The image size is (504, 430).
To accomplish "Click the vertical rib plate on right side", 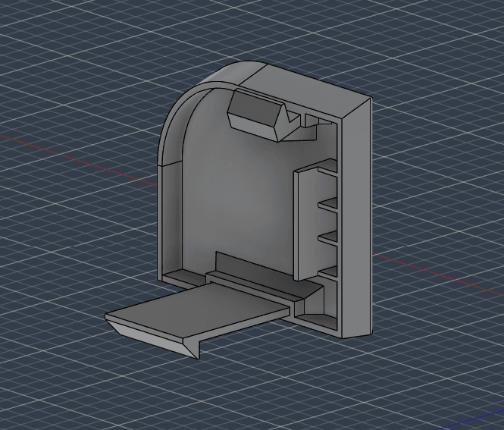I will 307,225.
